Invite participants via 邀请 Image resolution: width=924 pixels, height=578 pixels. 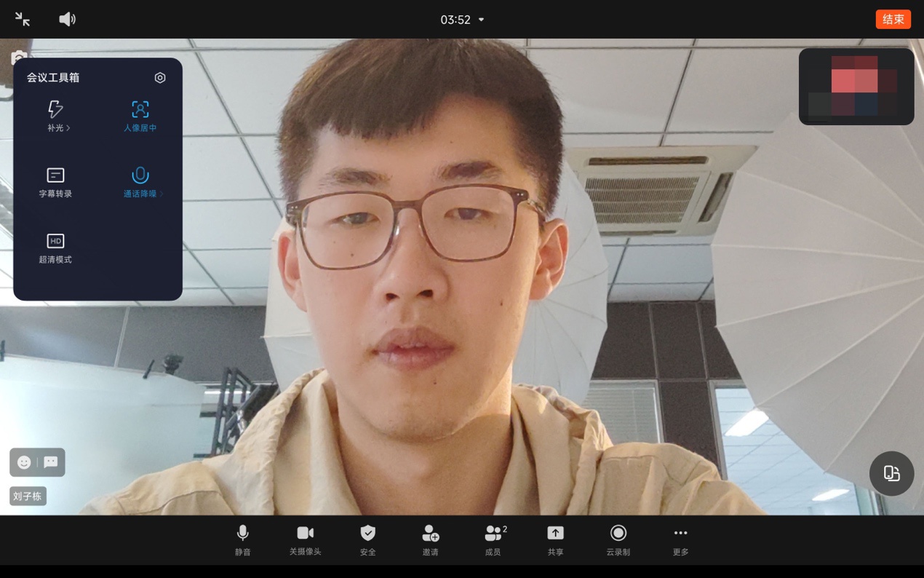431,541
